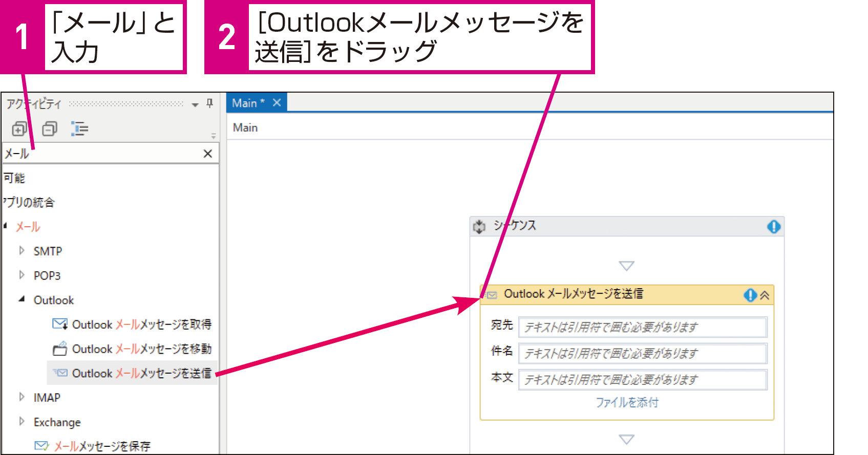Click the シーケンス sequence icon
The image size is (868, 455).
[479, 226]
